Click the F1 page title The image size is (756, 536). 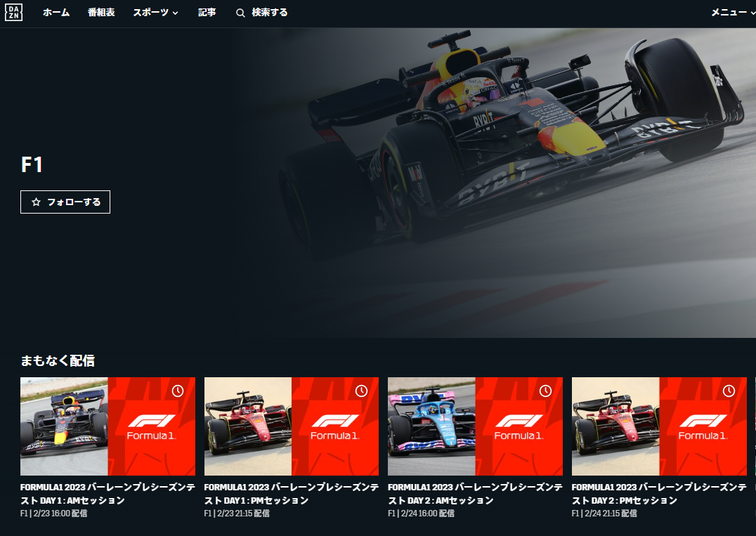coord(32,165)
